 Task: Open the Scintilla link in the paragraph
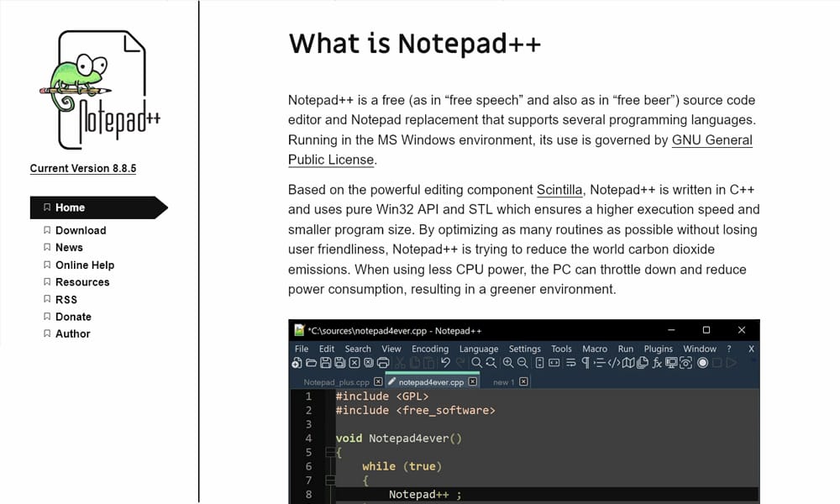(559, 189)
